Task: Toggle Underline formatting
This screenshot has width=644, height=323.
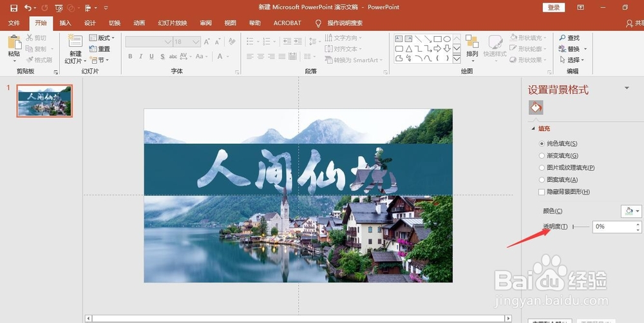Action: click(151, 56)
